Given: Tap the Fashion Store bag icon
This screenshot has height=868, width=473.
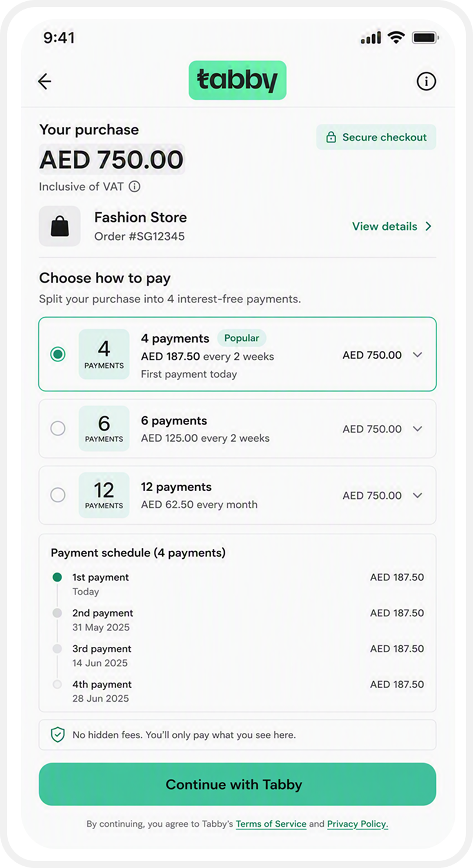Looking at the screenshot, I should (x=60, y=226).
